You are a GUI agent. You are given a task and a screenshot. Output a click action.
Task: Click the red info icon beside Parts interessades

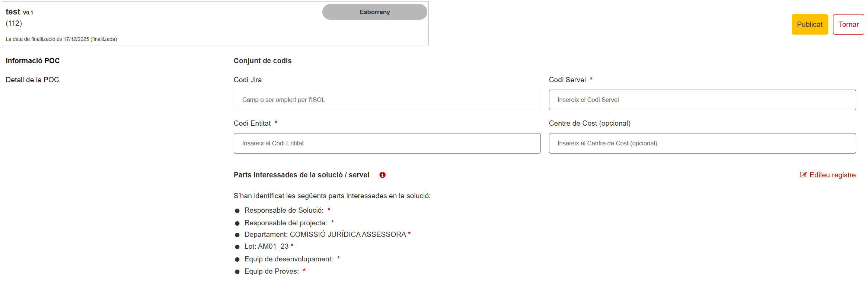[x=382, y=175]
